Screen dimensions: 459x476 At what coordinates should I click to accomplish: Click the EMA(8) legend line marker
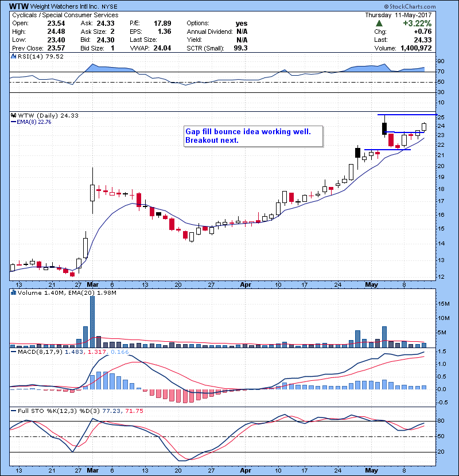pos(13,122)
